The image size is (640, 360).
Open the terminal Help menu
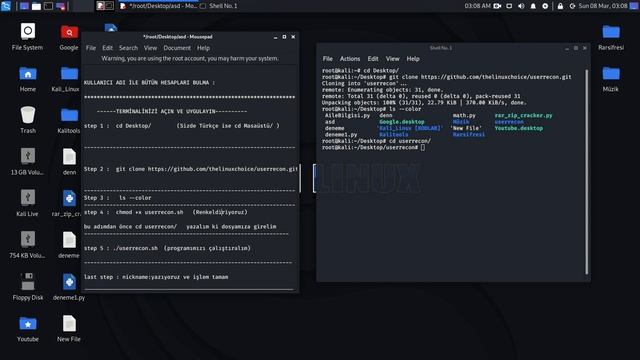[413, 59]
